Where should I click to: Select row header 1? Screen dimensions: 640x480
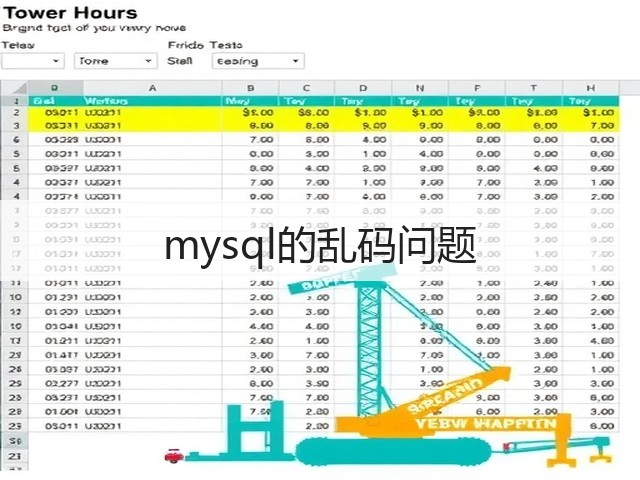16,101
